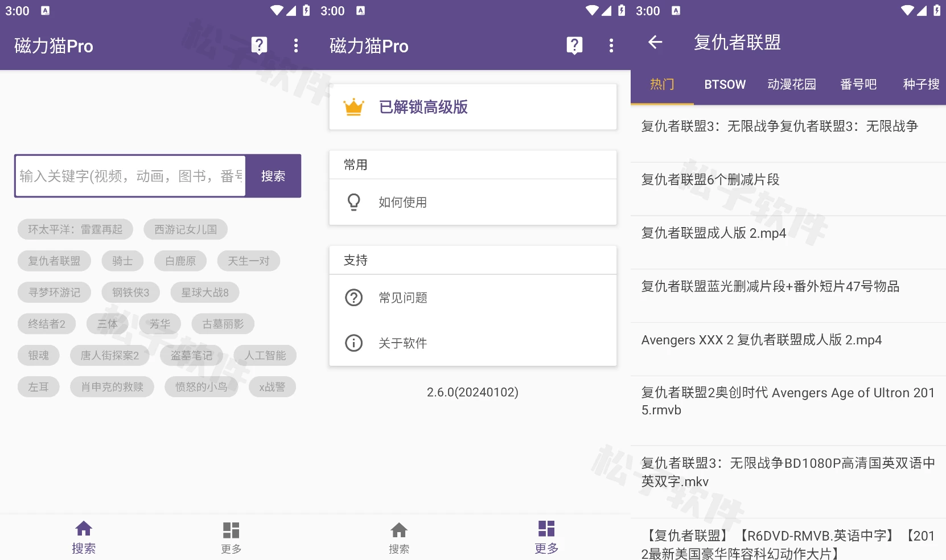Image resolution: width=946 pixels, height=560 pixels.
Task: Tap the 寻梦环游记 suggestion chip
Action: click(x=54, y=292)
